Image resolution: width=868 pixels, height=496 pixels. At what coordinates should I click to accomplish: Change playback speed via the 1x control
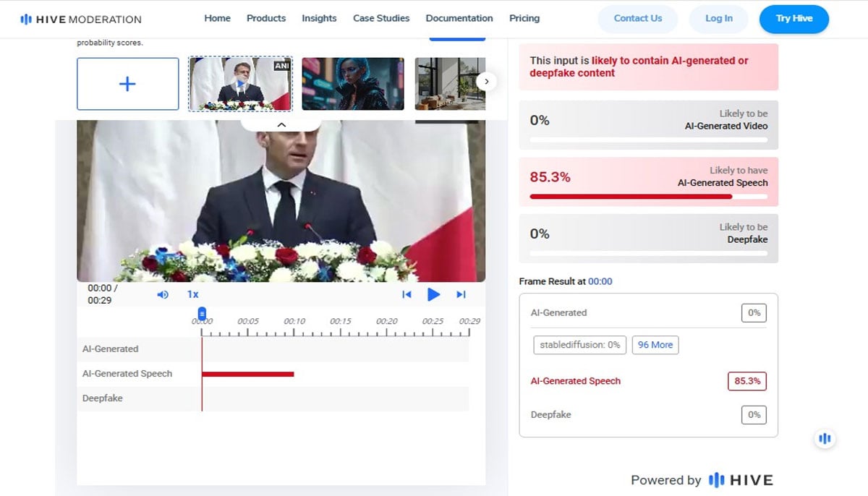[x=192, y=294]
